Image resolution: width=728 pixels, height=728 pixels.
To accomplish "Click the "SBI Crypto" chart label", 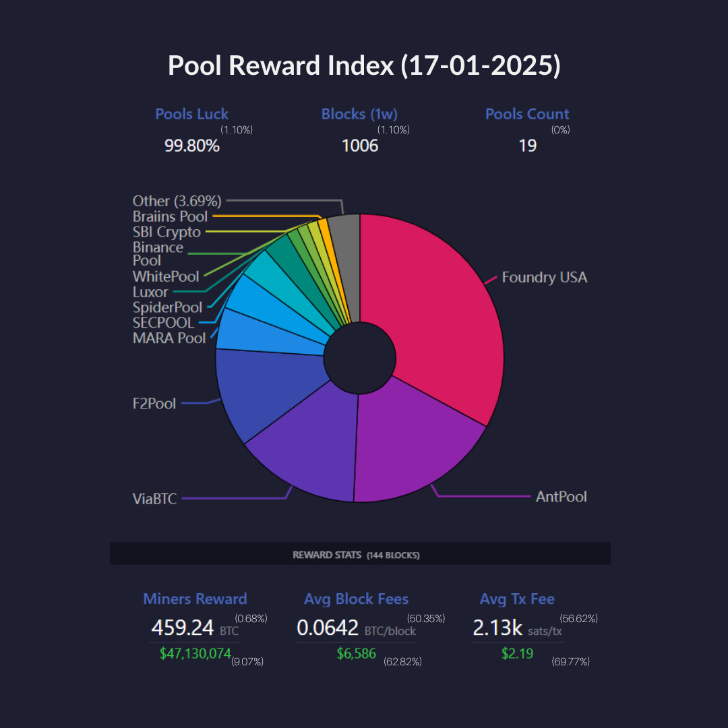I will click(x=166, y=232).
